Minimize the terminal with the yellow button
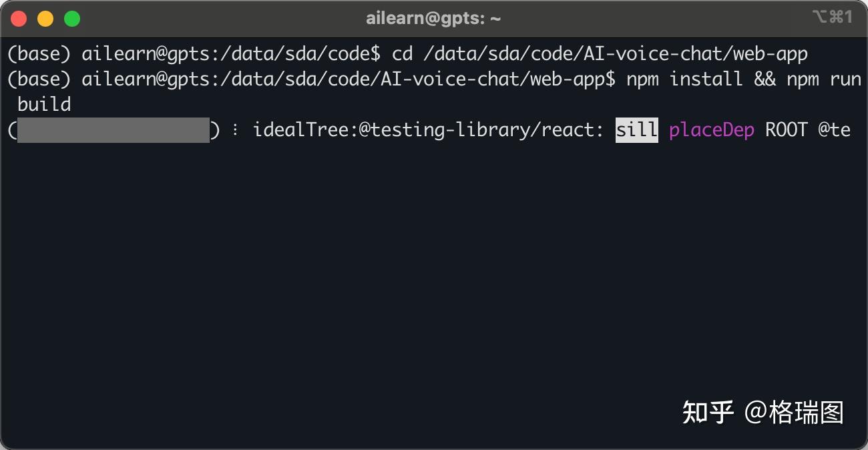868x450 pixels. [x=45, y=19]
